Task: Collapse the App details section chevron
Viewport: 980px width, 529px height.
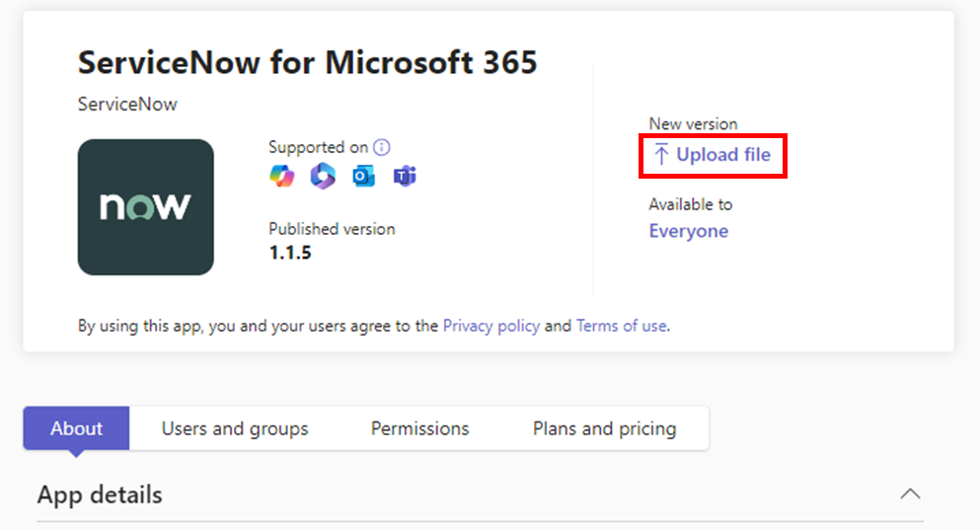Action: [x=911, y=494]
